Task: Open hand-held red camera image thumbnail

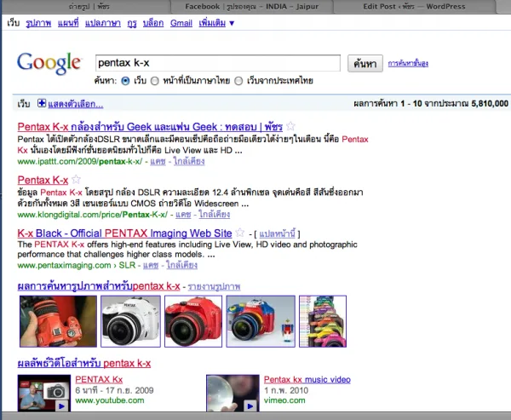Action: 58,321
